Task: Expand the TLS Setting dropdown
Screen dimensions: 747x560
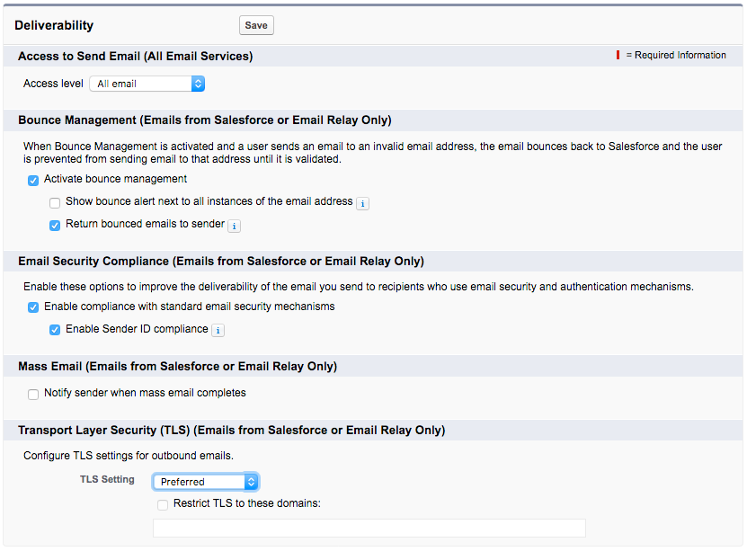Action: 206,482
